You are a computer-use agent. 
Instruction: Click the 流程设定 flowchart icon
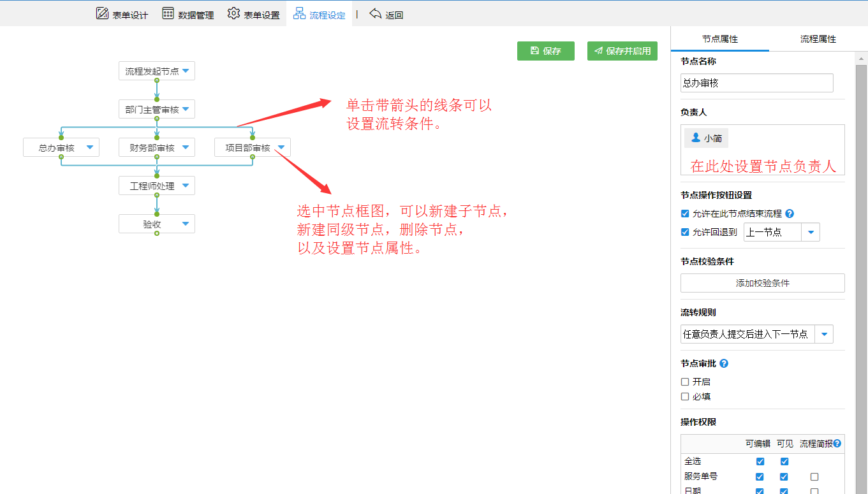point(299,13)
